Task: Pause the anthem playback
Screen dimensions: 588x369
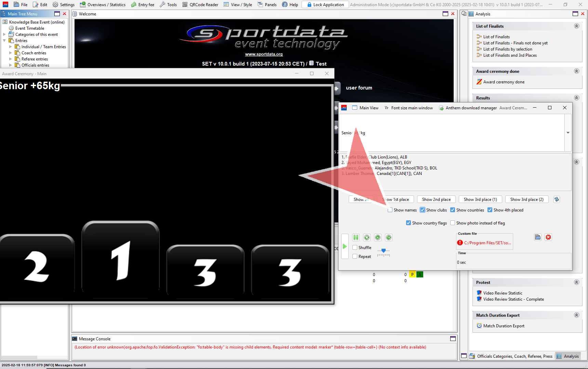Action: (x=356, y=237)
